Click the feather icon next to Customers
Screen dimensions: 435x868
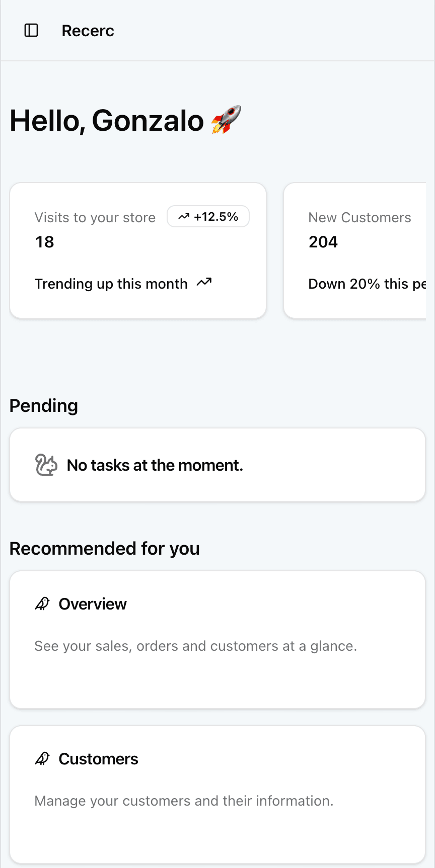click(43, 758)
